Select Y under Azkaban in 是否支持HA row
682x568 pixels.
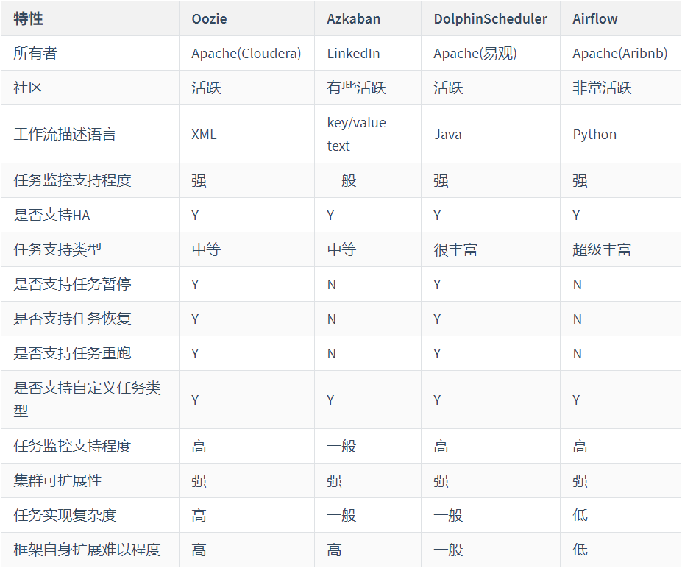coord(331,215)
